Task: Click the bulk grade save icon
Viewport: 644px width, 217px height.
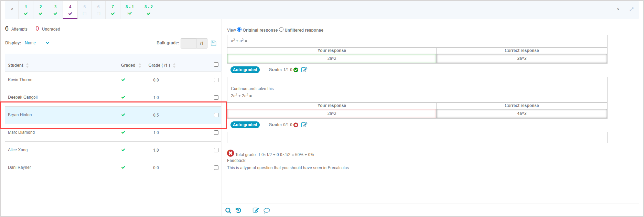Action: (213, 43)
